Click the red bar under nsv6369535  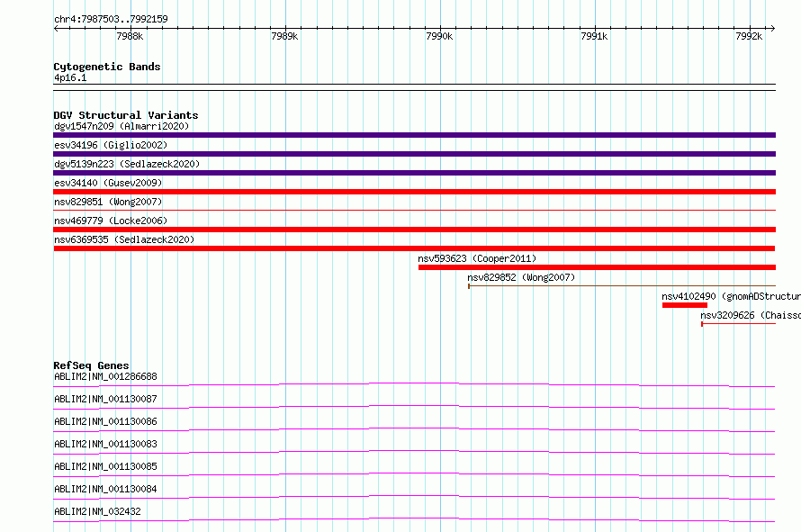tap(414, 248)
